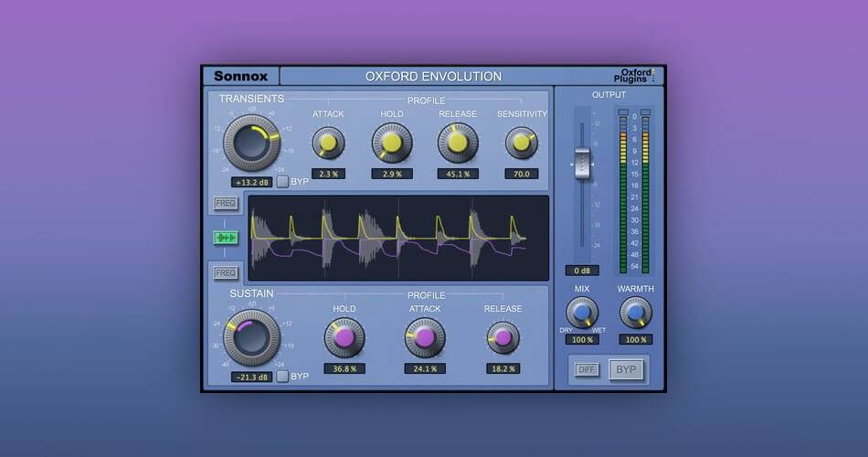Click the Transients gain knob
The width and height of the screenshot is (868, 457).
point(252,143)
